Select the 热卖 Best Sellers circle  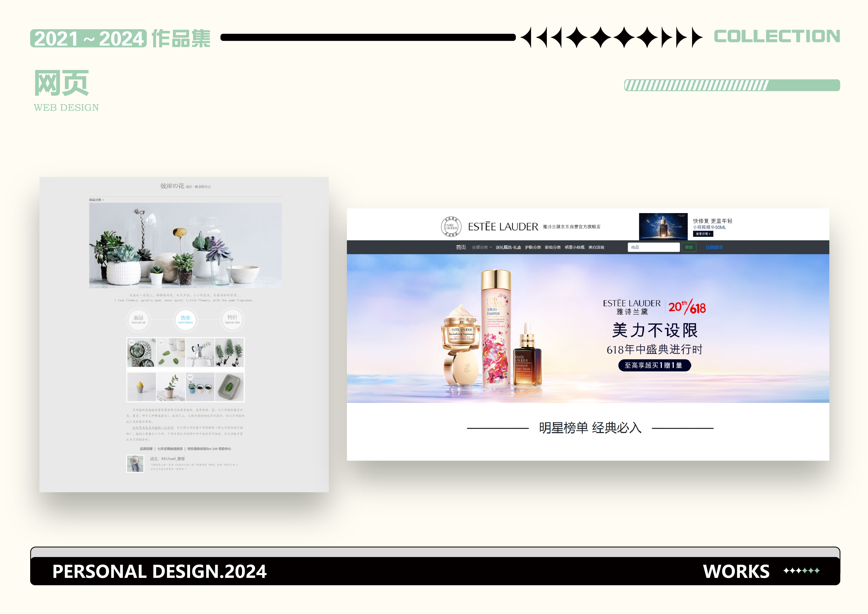click(185, 320)
